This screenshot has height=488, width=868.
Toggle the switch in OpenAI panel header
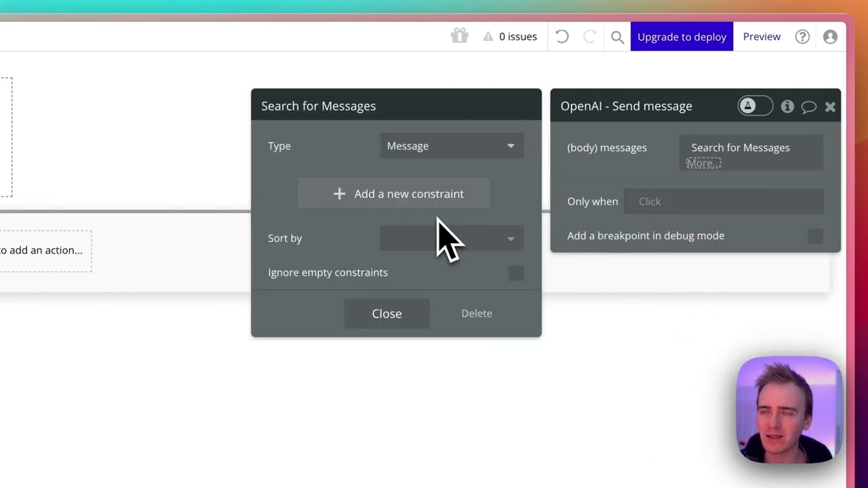coord(755,106)
